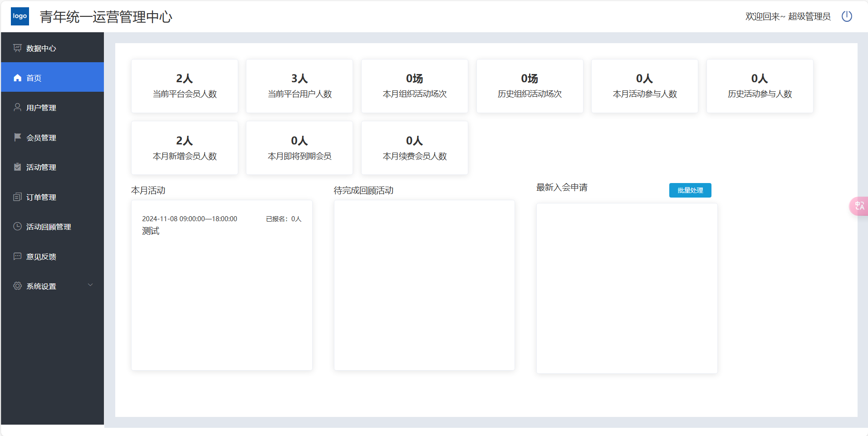Click the clock icon beside 活动回顾管理
This screenshot has width=868, height=436.
(17, 226)
